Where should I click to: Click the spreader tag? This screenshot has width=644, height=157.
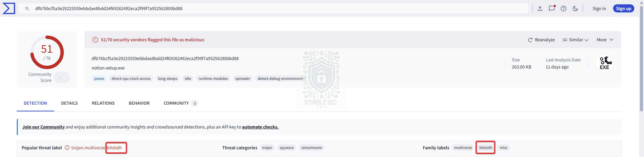click(x=243, y=78)
